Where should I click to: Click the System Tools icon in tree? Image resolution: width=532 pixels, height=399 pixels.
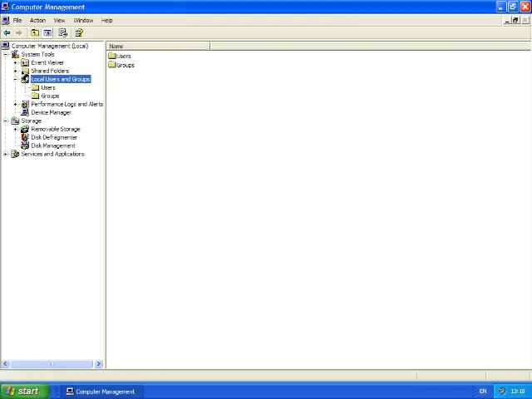click(15, 54)
